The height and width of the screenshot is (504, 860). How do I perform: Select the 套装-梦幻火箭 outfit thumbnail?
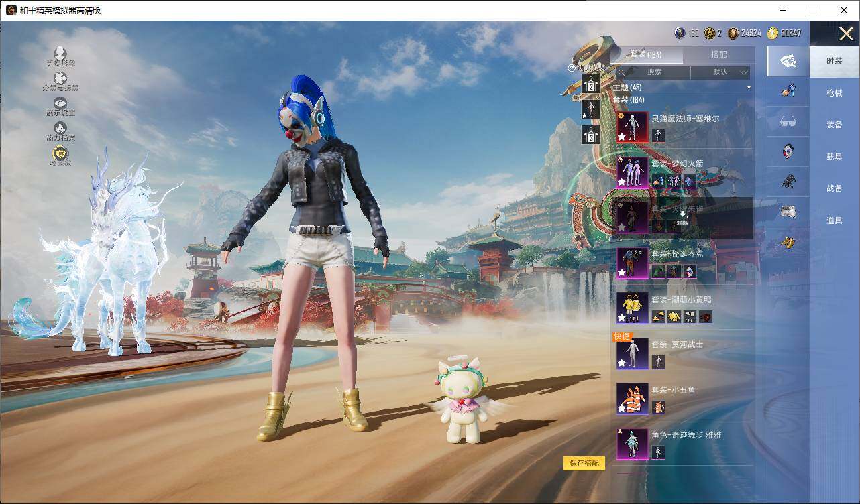(633, 172)
